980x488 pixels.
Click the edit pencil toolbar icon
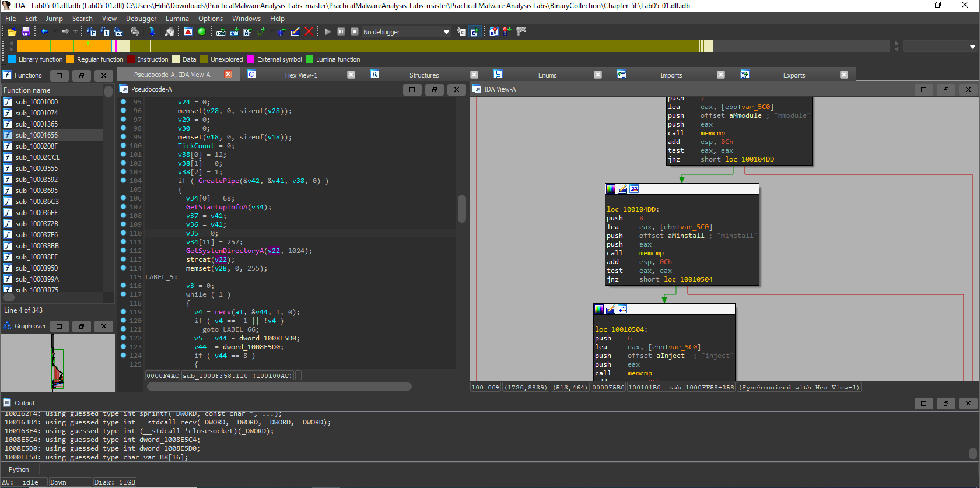(x=295, y=31)
